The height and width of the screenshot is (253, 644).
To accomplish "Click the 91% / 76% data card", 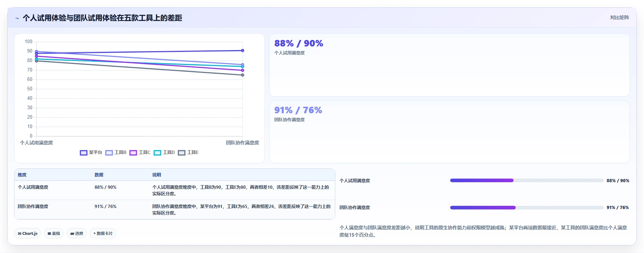I will pos(449,132).
